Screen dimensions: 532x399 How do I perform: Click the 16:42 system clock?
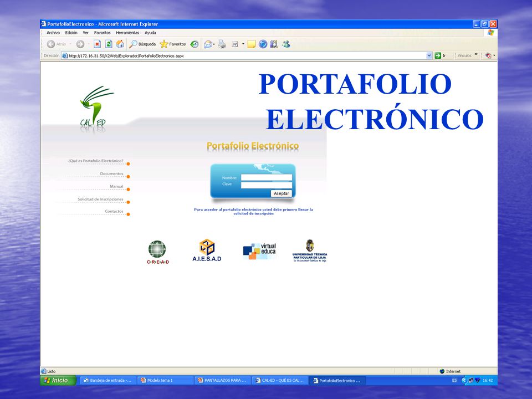click(488, 380)
